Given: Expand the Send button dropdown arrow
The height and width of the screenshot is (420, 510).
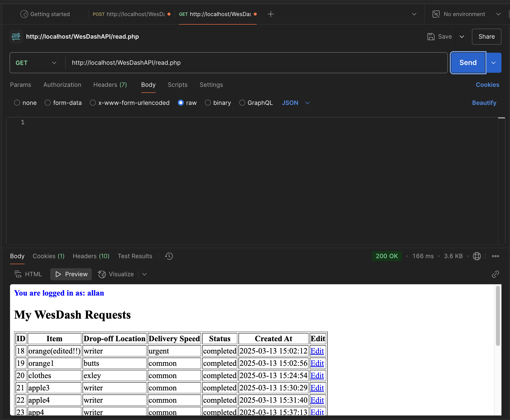Looking at the screenshot, I should pyautogui.click(x=493, y=63).
